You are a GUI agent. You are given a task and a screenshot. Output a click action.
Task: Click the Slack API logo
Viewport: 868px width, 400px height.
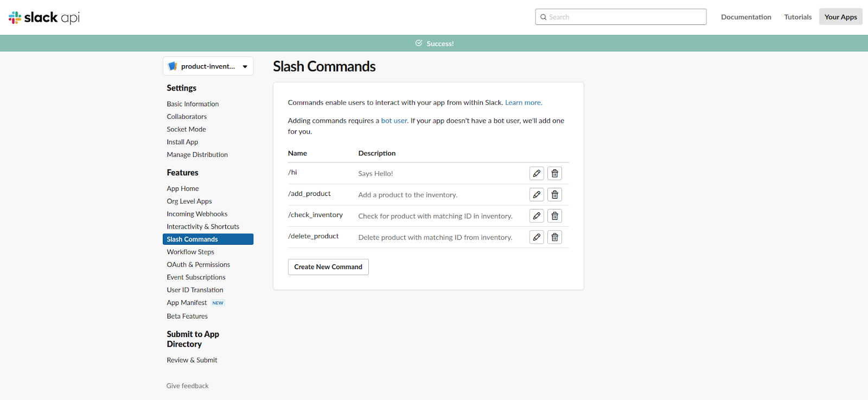click(44, 17)
